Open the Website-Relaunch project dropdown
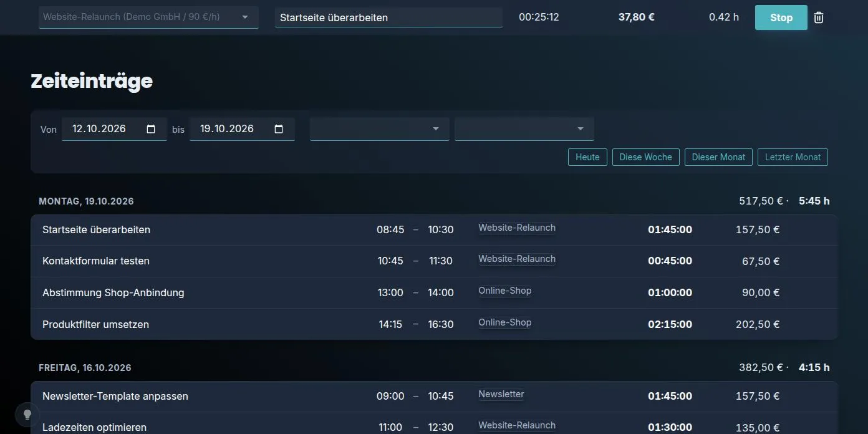 click(x=148, y=17)
